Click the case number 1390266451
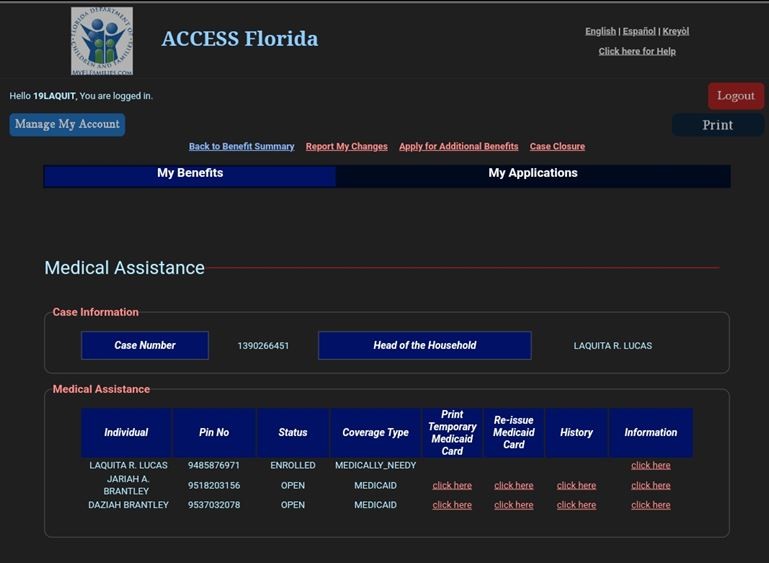The width and height of the screenshot is (769, 563). click(x=263, y=346)
